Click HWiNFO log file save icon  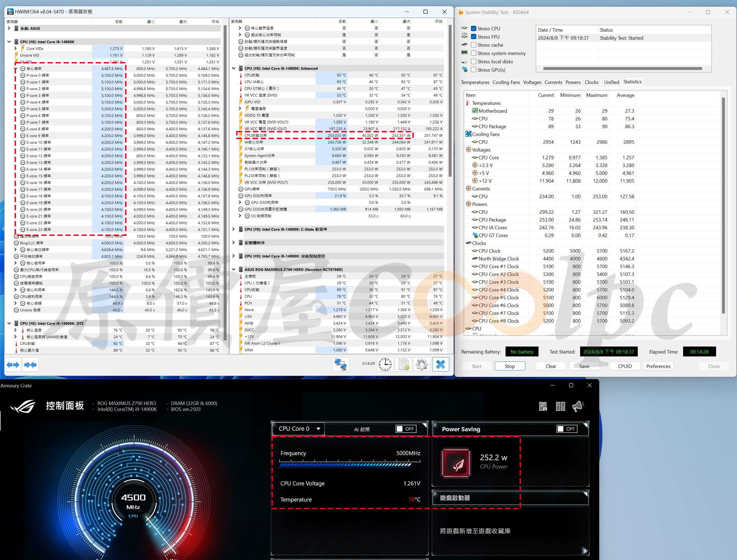pyautogui.click(x=403, y=365)
